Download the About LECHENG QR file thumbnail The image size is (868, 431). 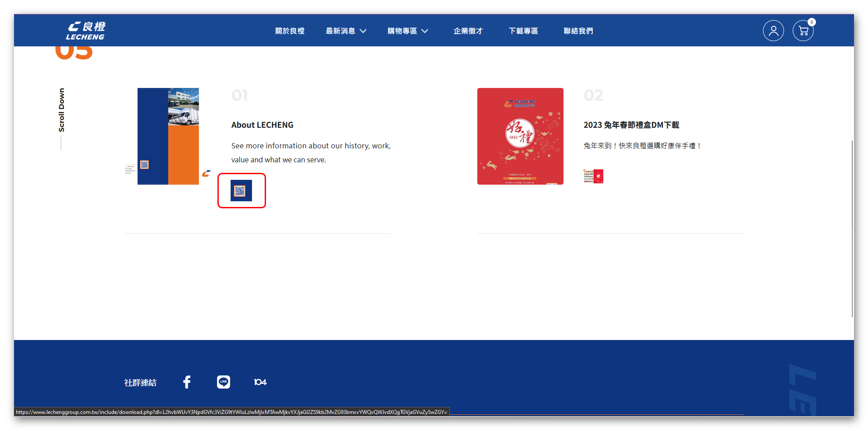click(x=241, y=191)
